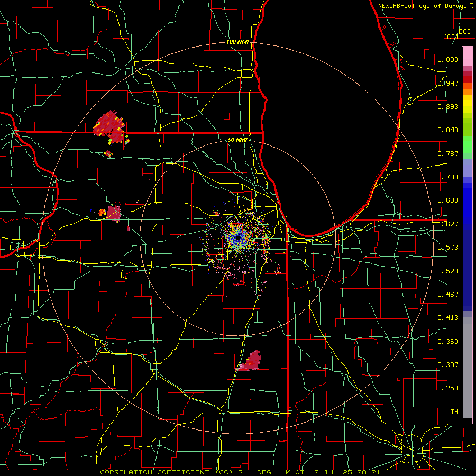The height and width of the screenshot is (476, 476).
Task: Click the 0.627 scale value
Action: tap(448, 224)
